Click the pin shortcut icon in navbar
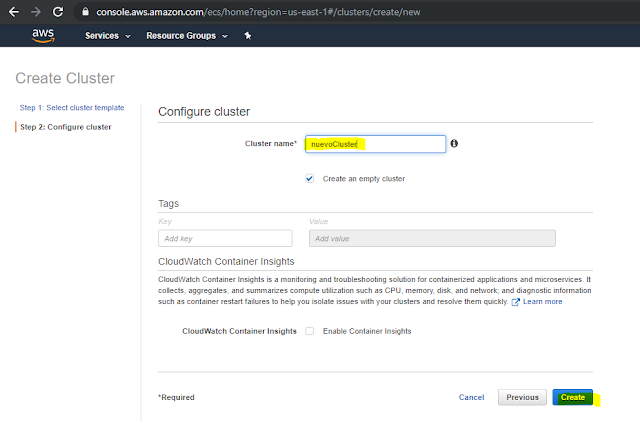640x431 pixels. click(x=248, y=36)
